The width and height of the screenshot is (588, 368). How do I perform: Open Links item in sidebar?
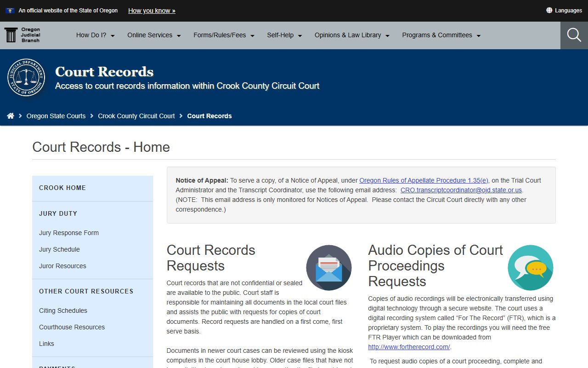tap(46, 344)
